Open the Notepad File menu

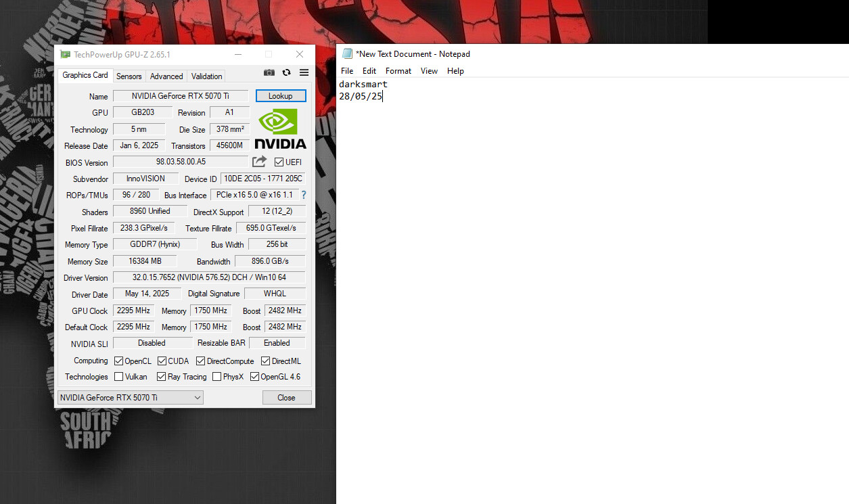[x=347, y=71]
